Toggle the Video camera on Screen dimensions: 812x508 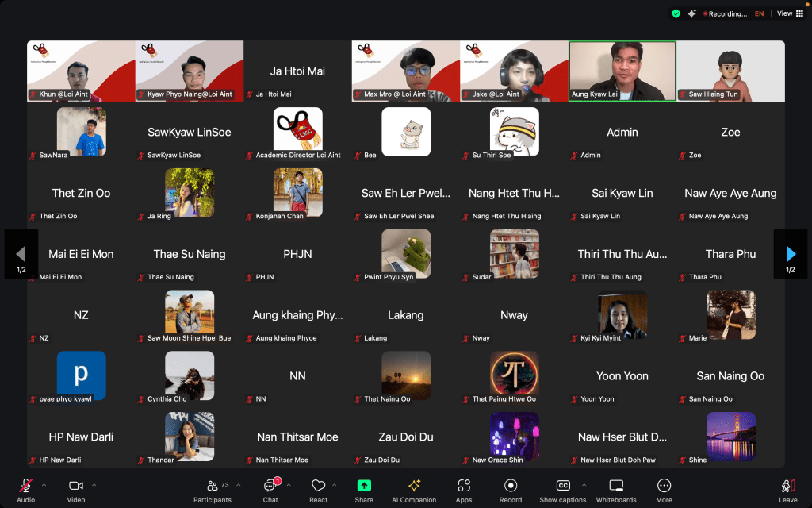[x=76, y=491]
